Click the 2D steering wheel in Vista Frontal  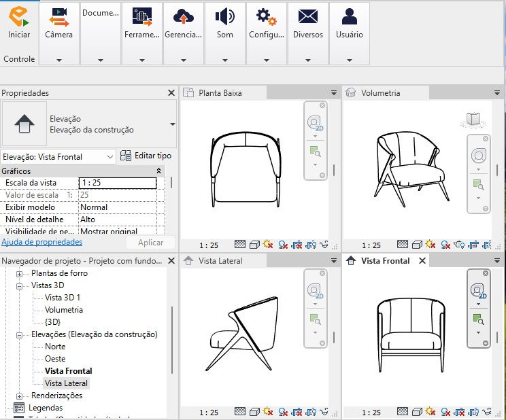coord(478,291)
